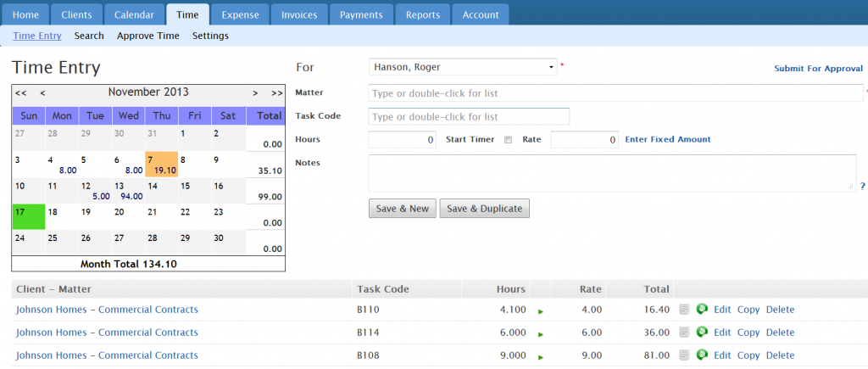This screenshot has height=369, width=868.
Task: Click into the Hours input field
Action: click(403, 140)
